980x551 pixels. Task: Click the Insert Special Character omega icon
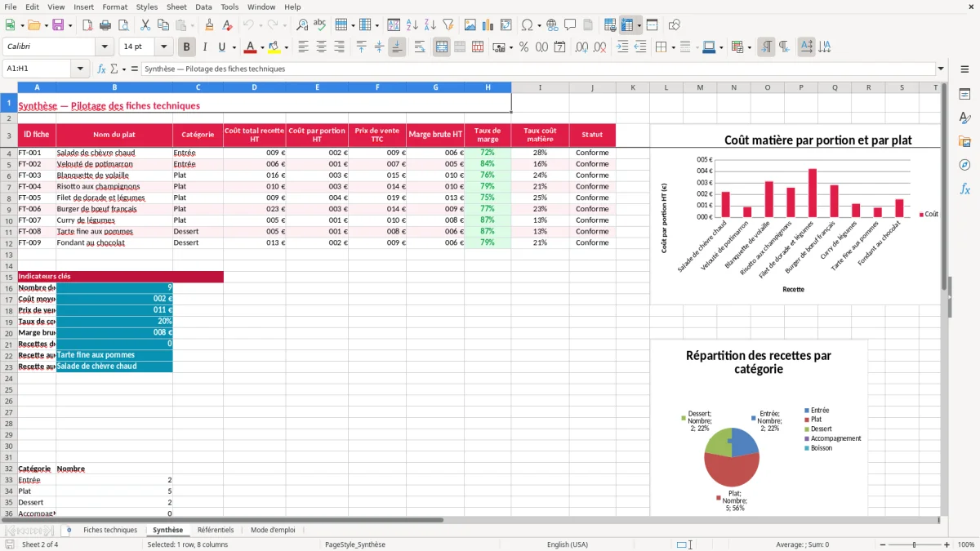[x=528, y=25]
